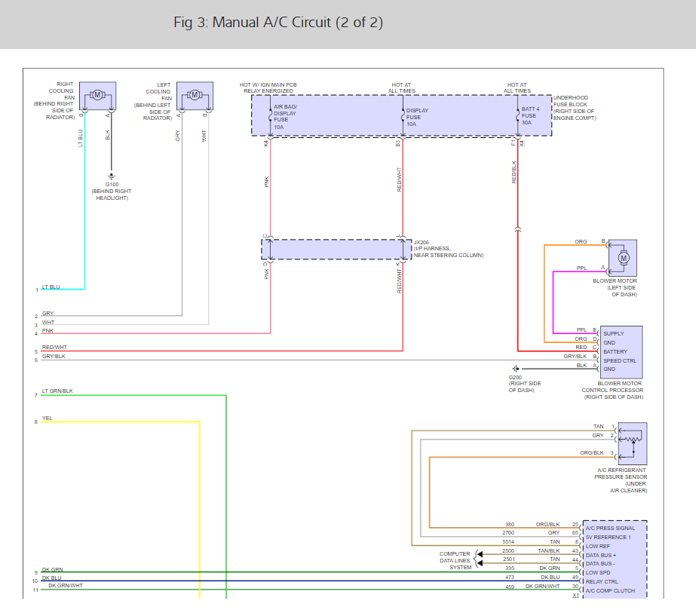Click the 'DK BLU' wire label at line 10

[52, 578]
